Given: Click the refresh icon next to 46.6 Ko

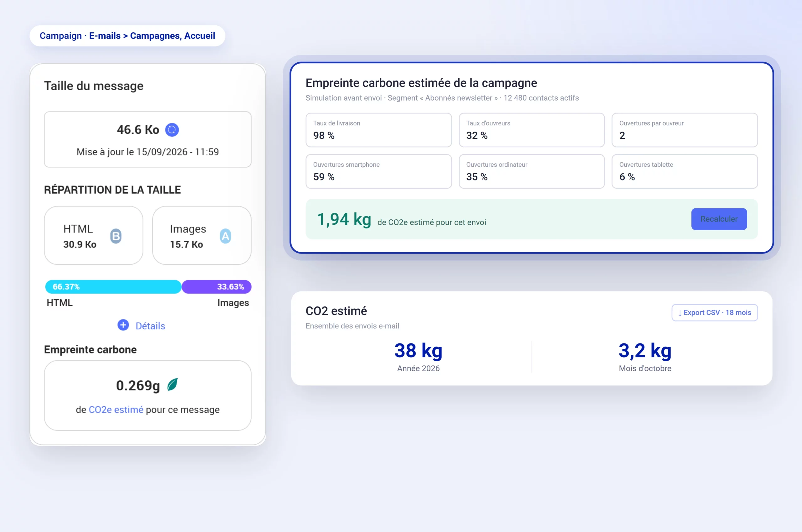Looking at the screenshot, I should 172,130.
